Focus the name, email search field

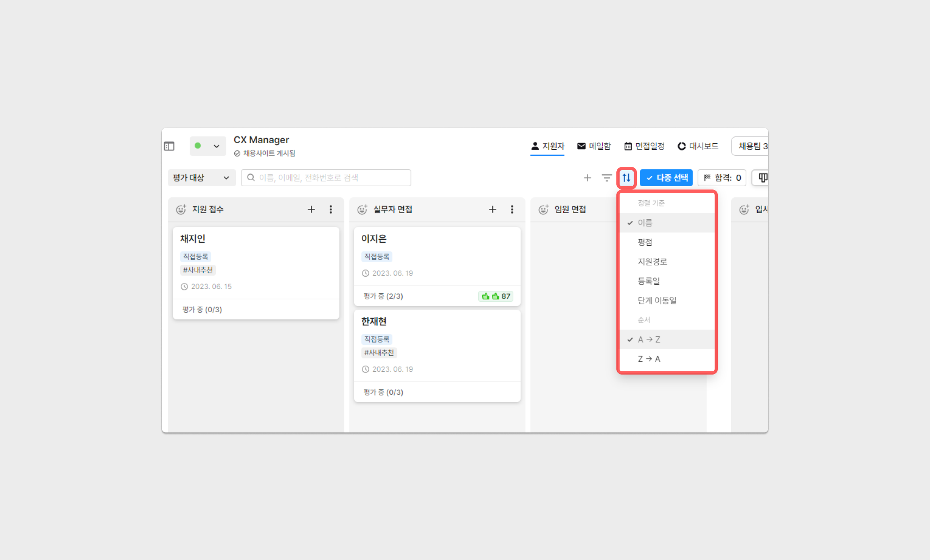pos(326,177)
